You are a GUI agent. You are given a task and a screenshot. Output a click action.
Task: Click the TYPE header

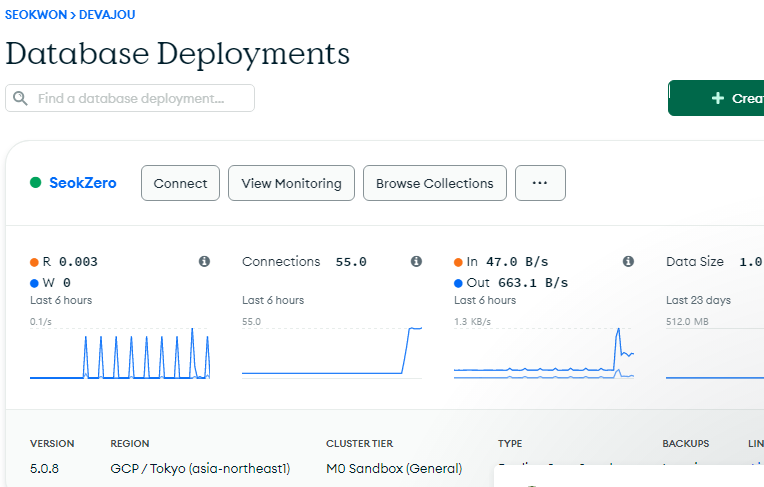[x=510, y=444]
